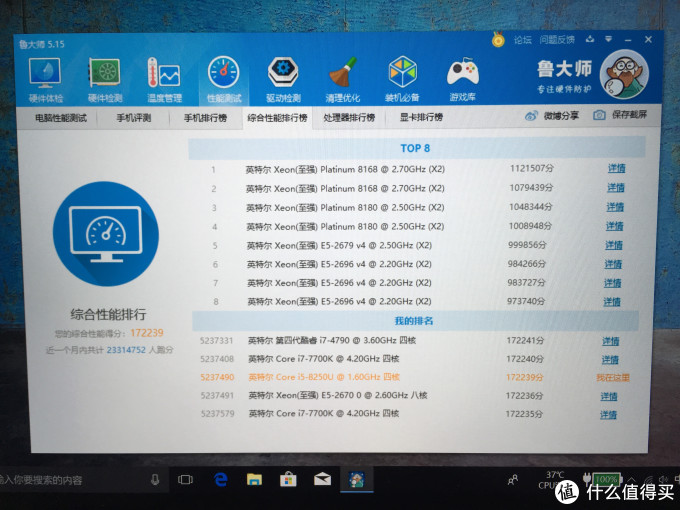This screenshot has height=510, width=680.
Task: Click the taskbar microphone icon
Action: pos(155,480)
